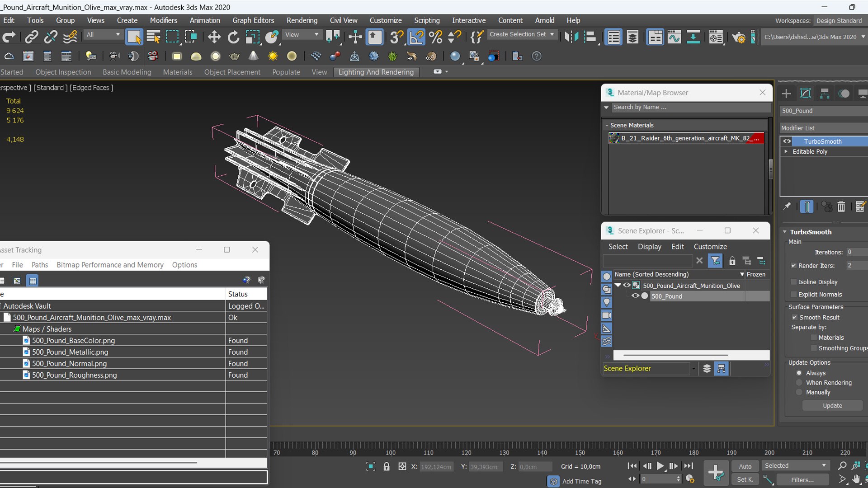The width and height of the screenshot is (868, 488).
Task: Click the lock icon in Scene Explorer toolbar
Action: tap(732, 261)
